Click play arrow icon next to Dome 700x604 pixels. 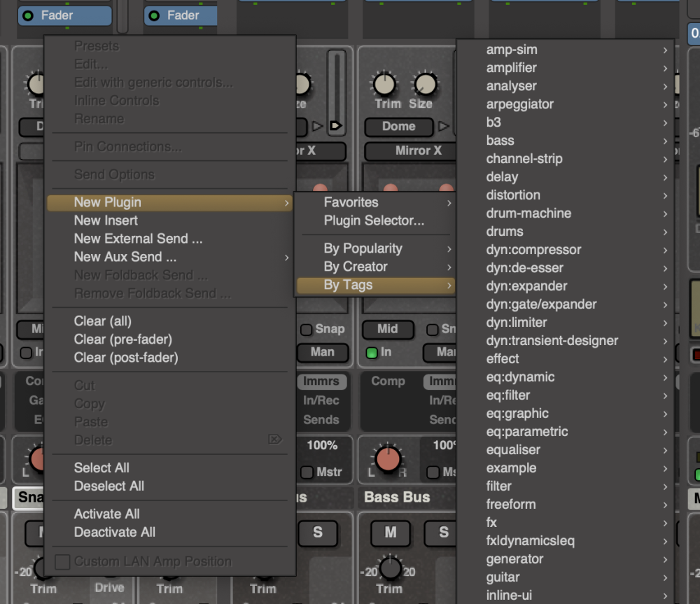click(443, 127)
